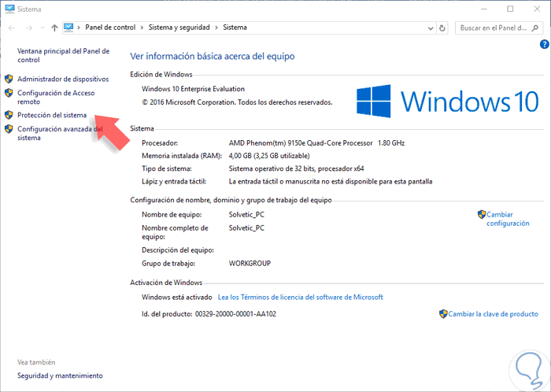Screen dimensions: 551x392
Task: Select the Panel de control breadcrumb
Action: [110, 28]
